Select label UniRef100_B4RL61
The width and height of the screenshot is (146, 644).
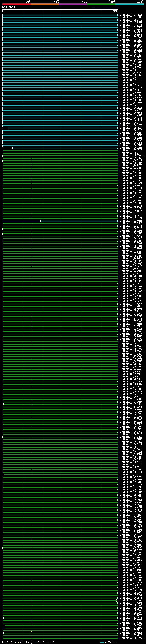(131, 354)
